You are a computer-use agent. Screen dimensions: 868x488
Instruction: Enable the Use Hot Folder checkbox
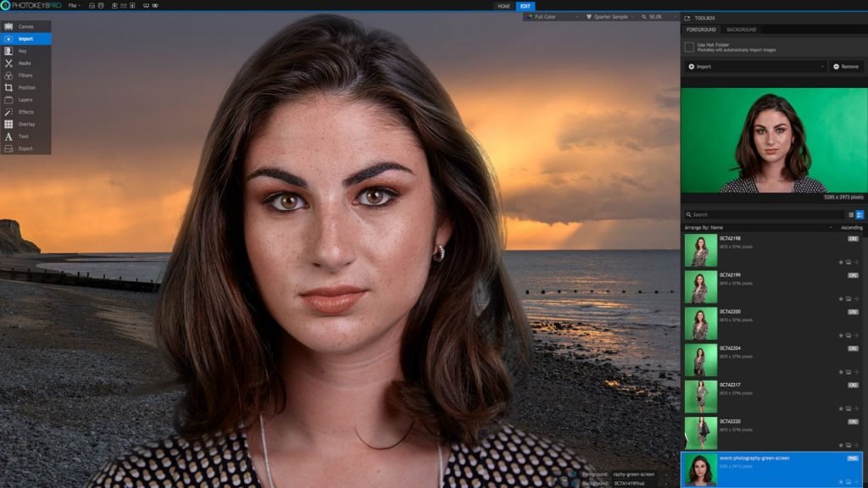click(x=689, y=47)
